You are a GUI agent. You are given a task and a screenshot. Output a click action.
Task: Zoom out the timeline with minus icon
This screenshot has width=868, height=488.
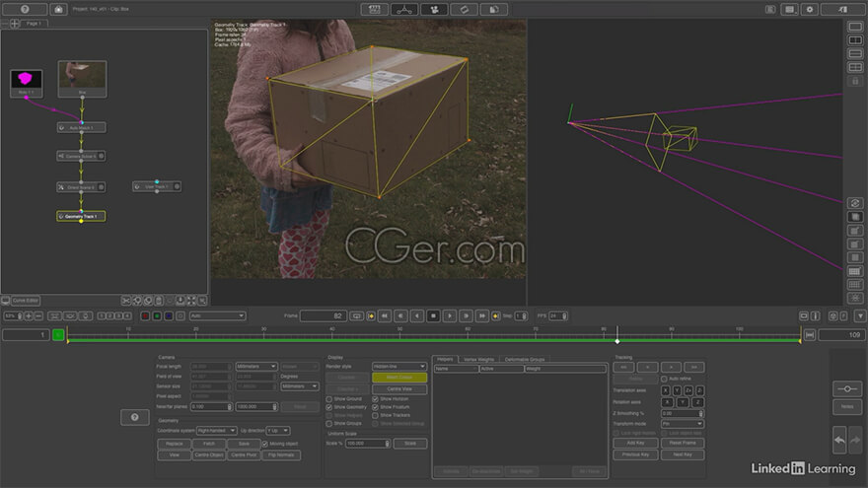[x=38, y=315]
